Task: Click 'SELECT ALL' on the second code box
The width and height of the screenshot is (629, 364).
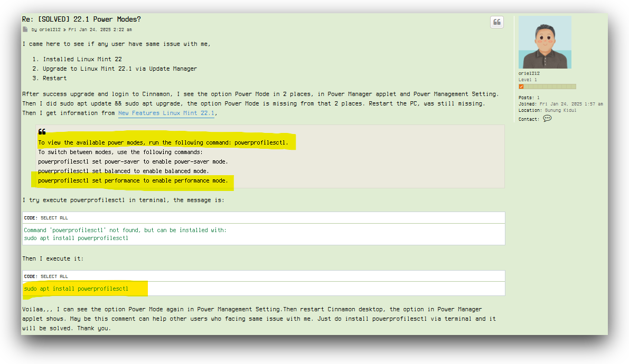Action: click(x=54, y=276)
